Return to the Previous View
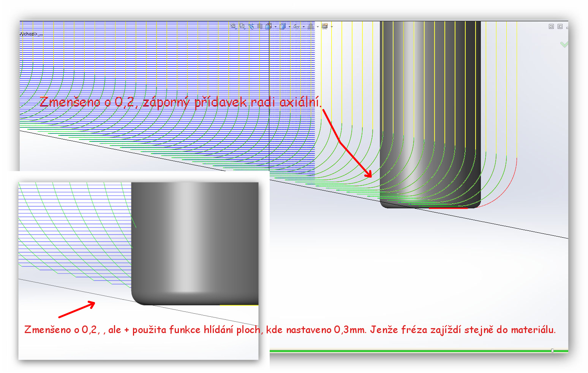 point(251,26)
